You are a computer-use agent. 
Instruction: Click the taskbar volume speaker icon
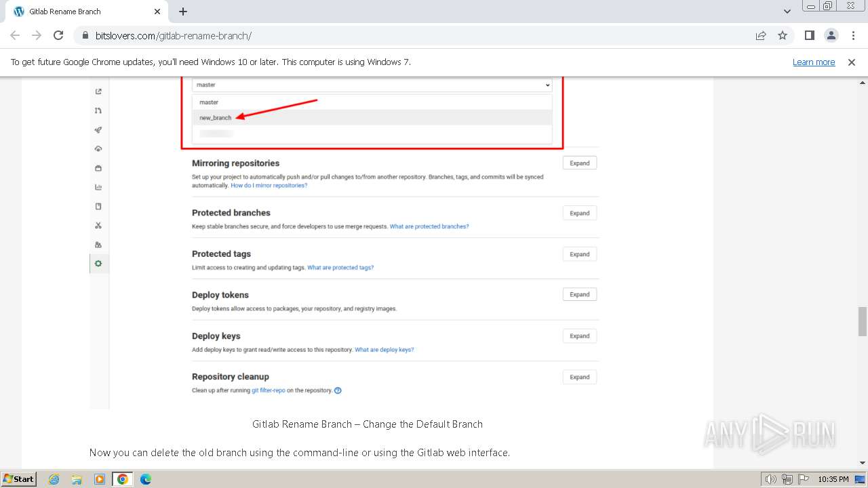click(770, 479)
